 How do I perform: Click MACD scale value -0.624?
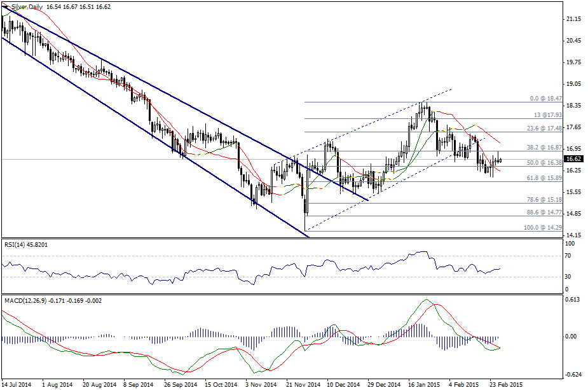click(x=573, y=375)
